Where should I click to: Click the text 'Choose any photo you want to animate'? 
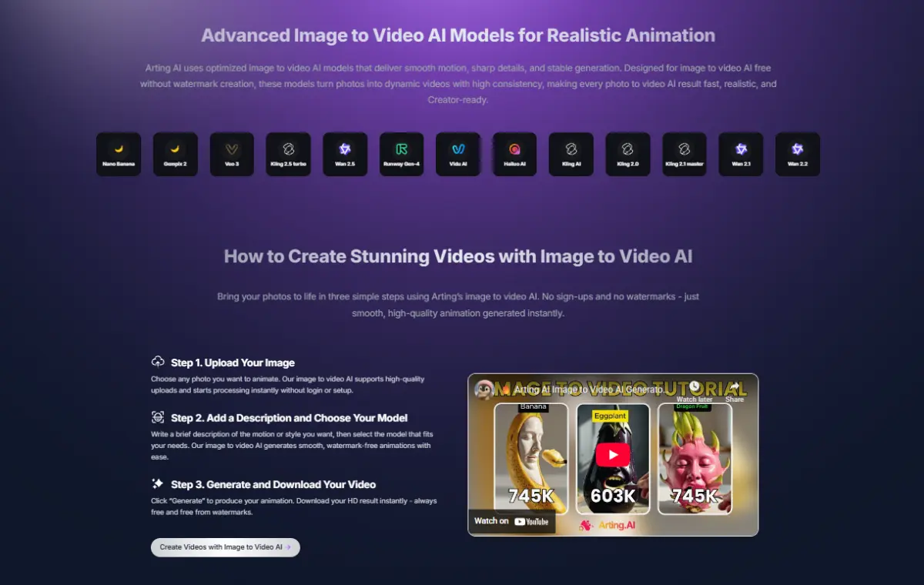pyautogui.click(x=288, y=385)
